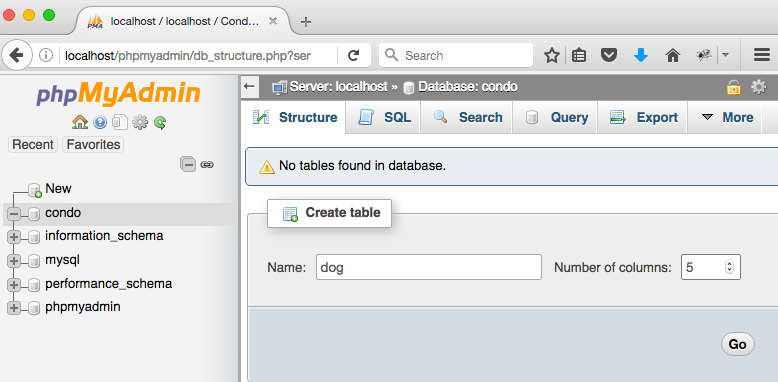
Task: Switch to the Query tab
Action: pyautogui.click(x=556, y=118)
